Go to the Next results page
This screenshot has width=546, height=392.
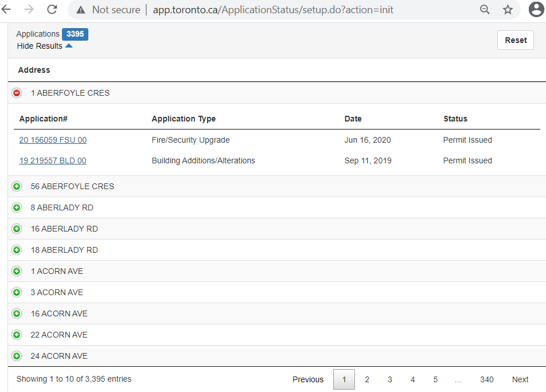(520, 379)
